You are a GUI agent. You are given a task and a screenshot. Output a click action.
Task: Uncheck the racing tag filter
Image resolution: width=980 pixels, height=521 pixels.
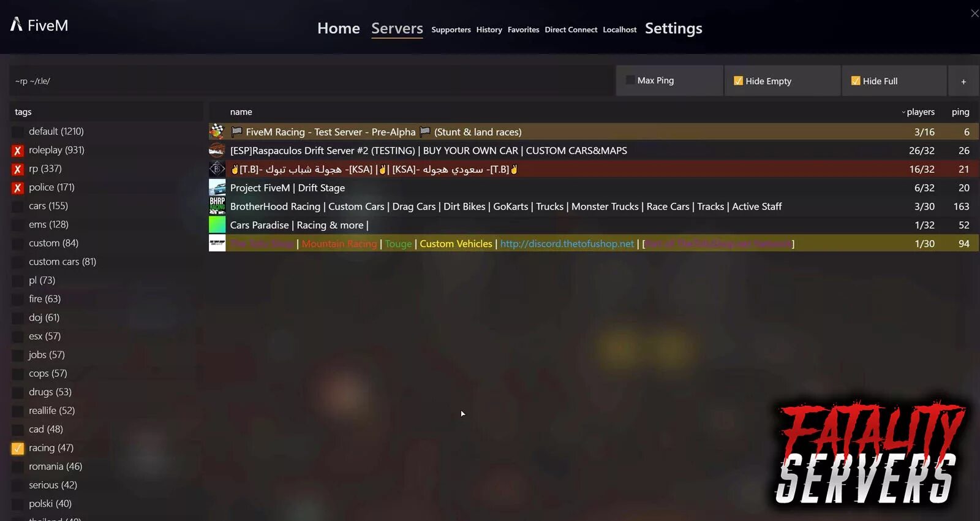(x=18, y=448)
